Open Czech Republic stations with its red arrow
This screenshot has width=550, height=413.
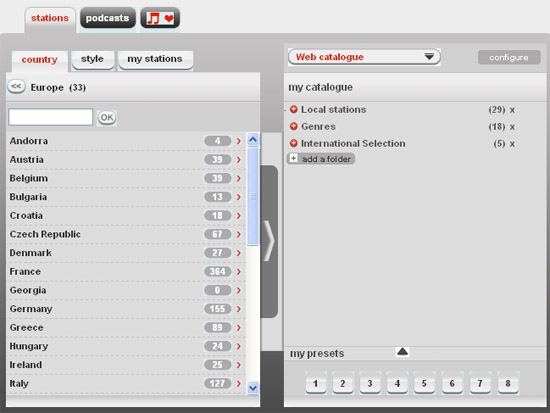click(239, 234)
